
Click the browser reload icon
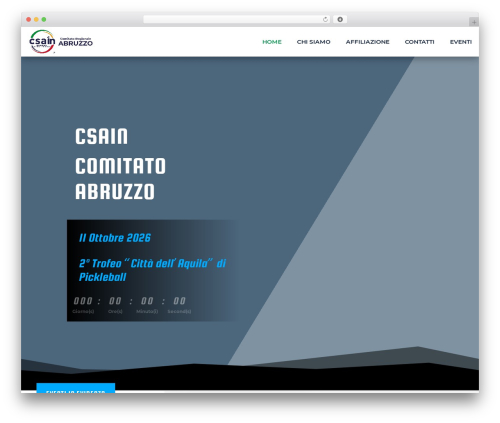pyautogui.click(x=325, y=20)
